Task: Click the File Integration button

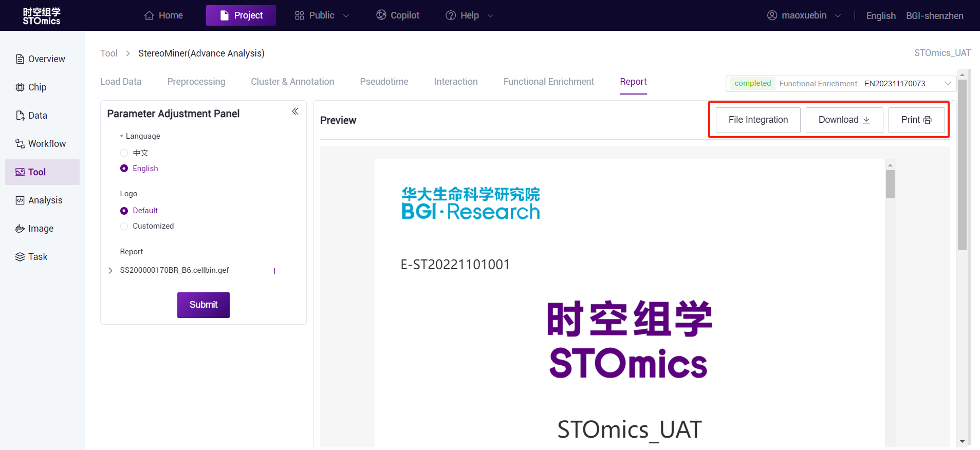Action: coord(758,120)
